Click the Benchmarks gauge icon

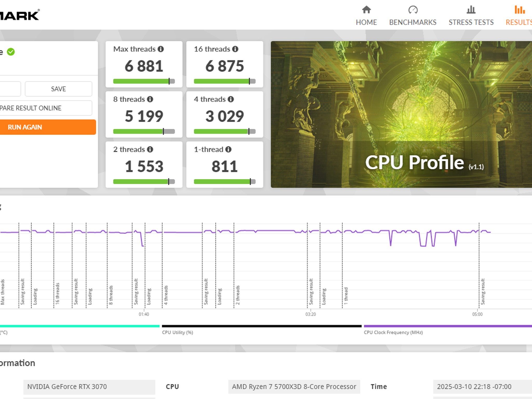(413, 10)
